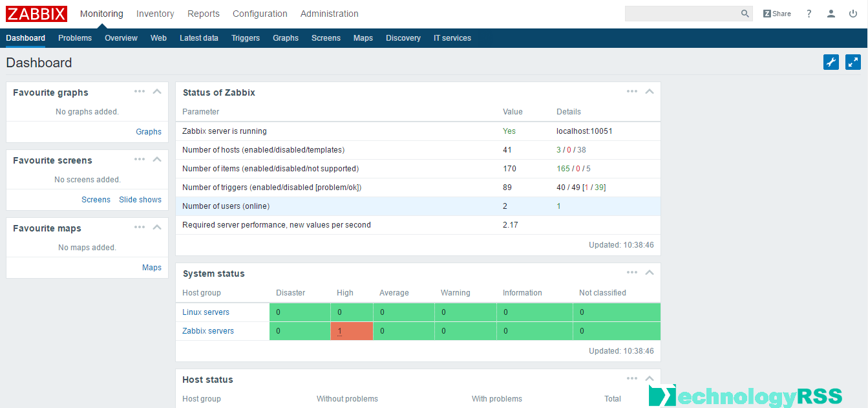Click the search magnifier icon
Screen dimensions: 868x408
click(x=745, y=14)
